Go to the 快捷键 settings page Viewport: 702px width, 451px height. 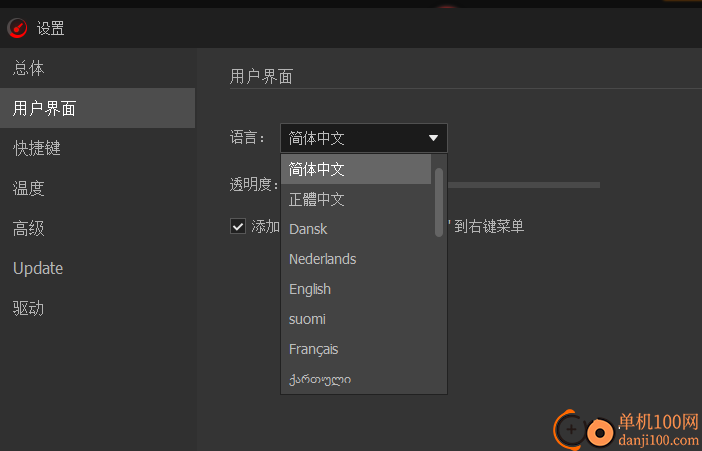(x=97, y=148)
